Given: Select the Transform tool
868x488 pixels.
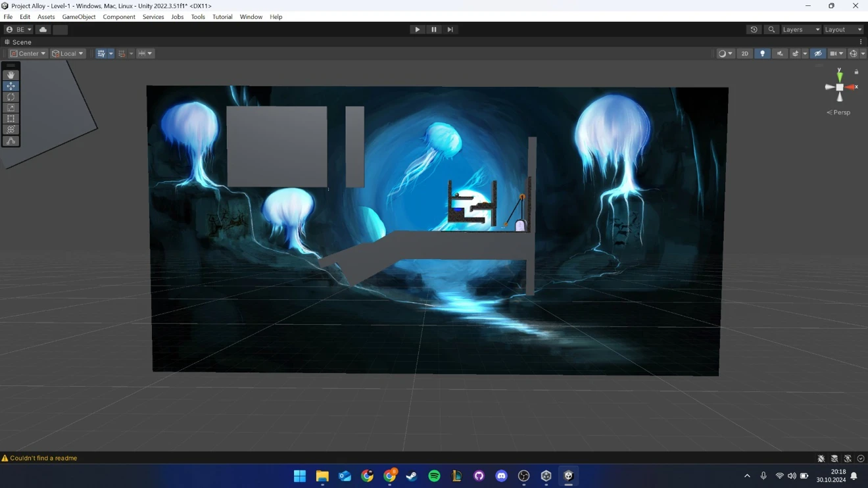Looking at the screenshot, I should click(11, 130).
